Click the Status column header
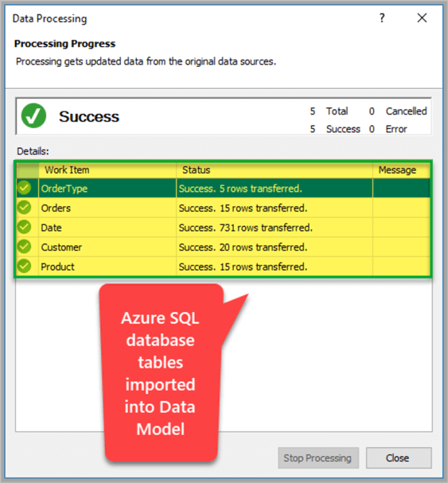Image resolution: width=448 pixels, height=483 pixels. 275,170
